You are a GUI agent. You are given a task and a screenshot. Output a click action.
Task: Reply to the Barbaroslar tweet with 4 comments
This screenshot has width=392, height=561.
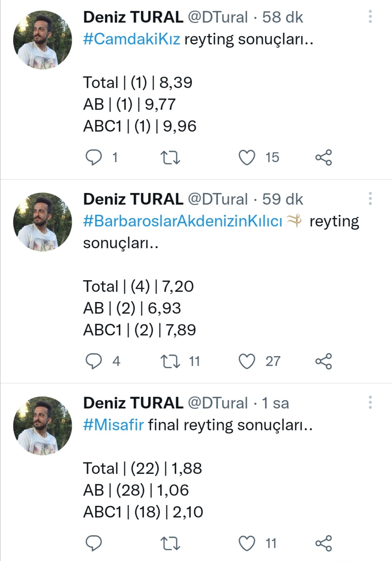coord(94,361)
